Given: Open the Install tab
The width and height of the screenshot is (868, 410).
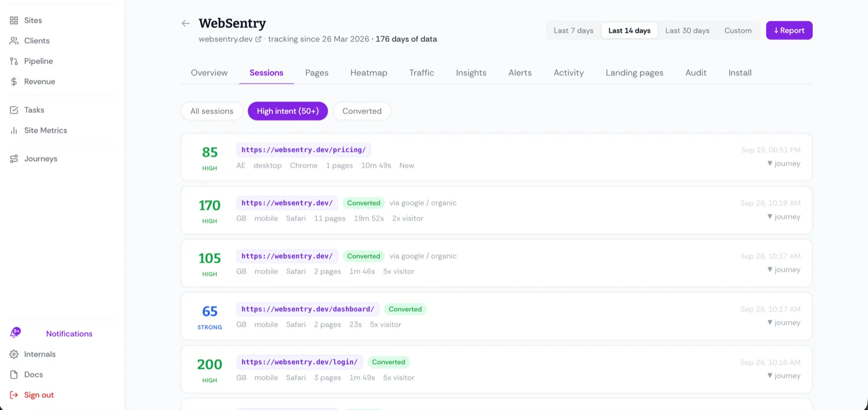Looking at the screenshot, I should tap(740, 73).
